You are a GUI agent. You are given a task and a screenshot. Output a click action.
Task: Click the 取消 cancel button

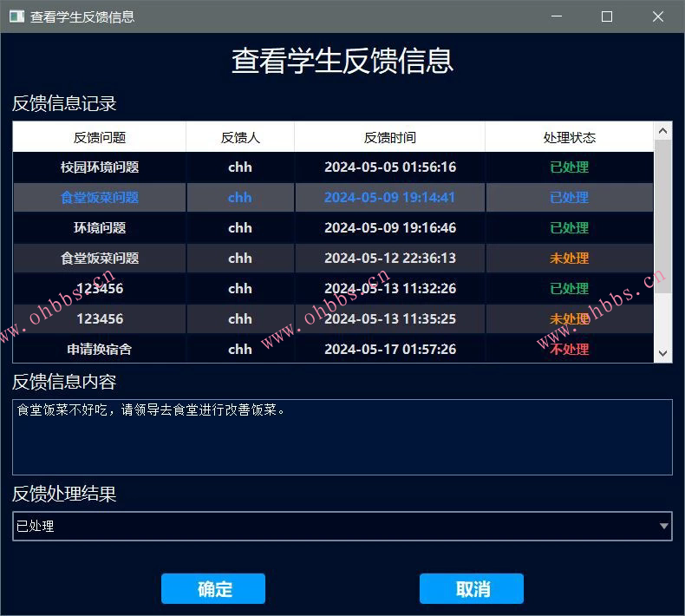coord(472,589)
